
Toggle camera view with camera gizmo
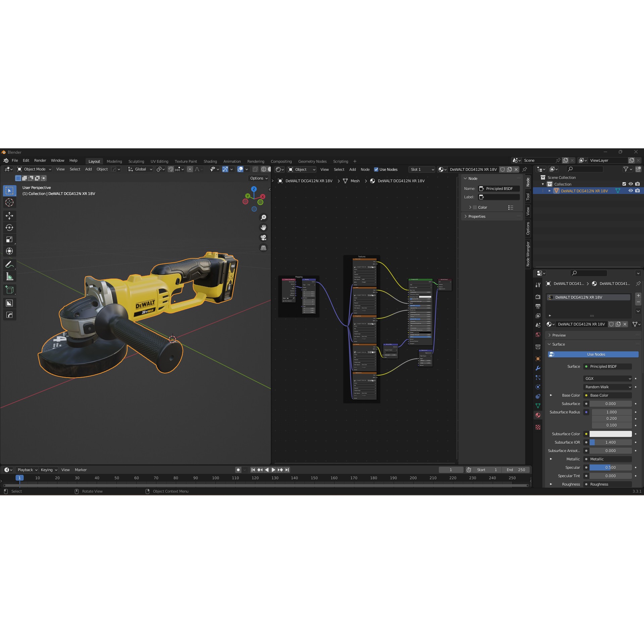pyautogui.click(x=263, y=238)
